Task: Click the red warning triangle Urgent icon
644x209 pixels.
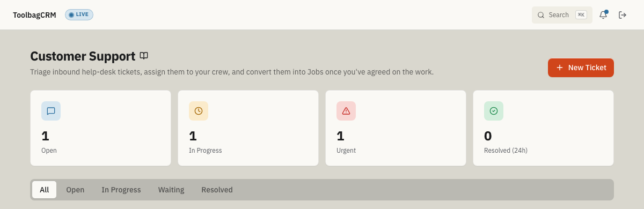Action: [x=346, y=111]
